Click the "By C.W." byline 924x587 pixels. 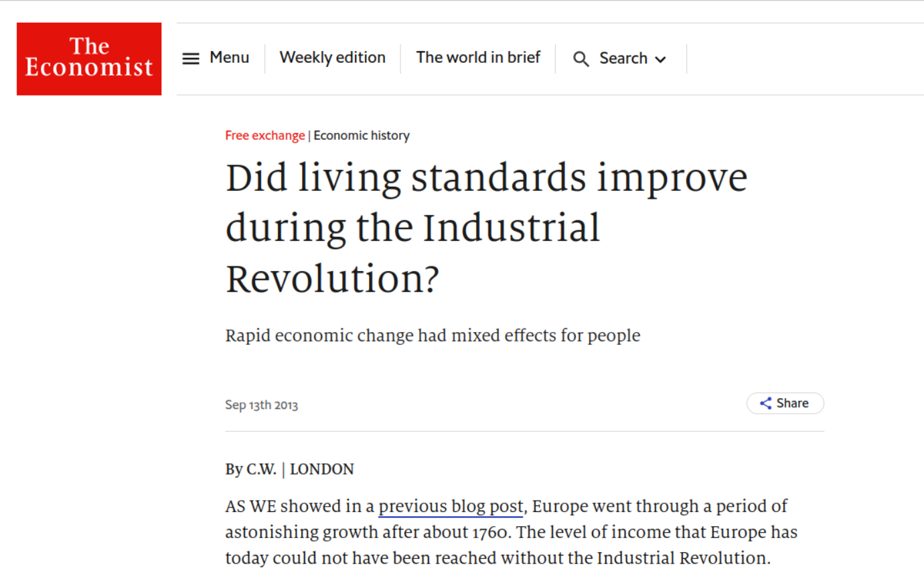pyautogui.click(x=250, y=469)
